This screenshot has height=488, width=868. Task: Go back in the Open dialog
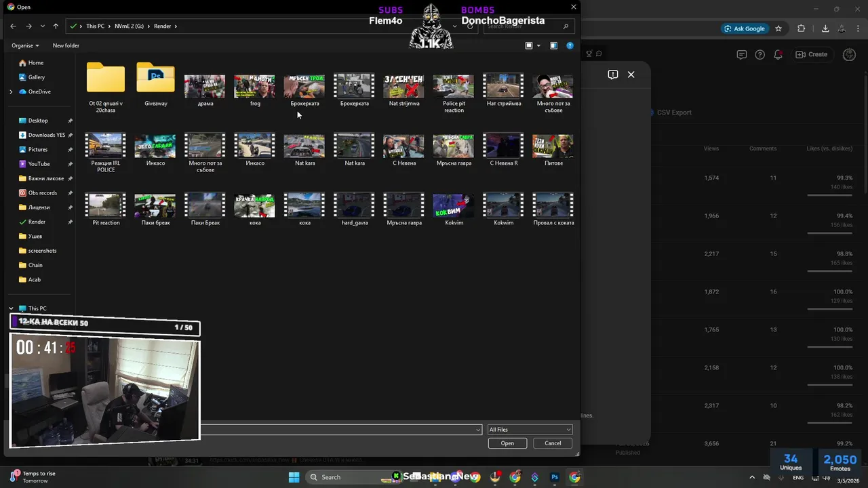click(13, 26)
